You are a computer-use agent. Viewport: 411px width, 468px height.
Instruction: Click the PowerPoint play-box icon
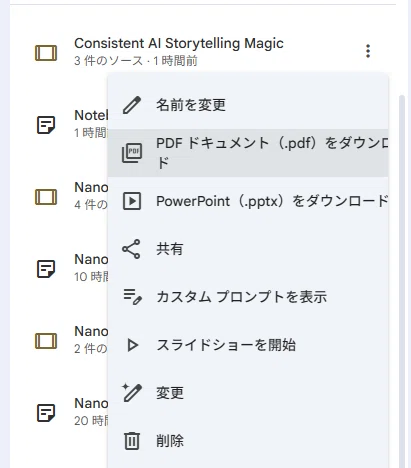pyautogui.click(x=132, y=201)
